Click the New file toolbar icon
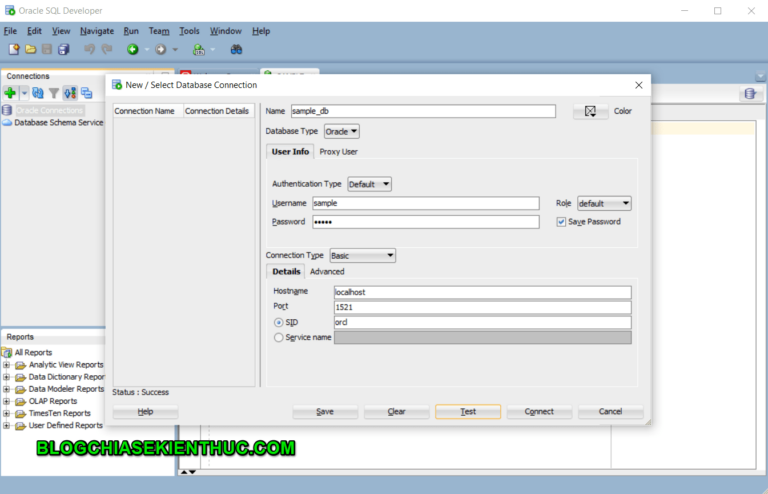Screen dimensions: 768x494 tap(14, 49)
